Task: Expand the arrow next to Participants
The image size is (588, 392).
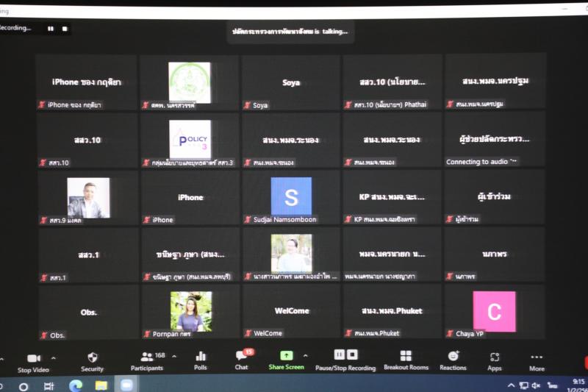Action: click(174, 357)
